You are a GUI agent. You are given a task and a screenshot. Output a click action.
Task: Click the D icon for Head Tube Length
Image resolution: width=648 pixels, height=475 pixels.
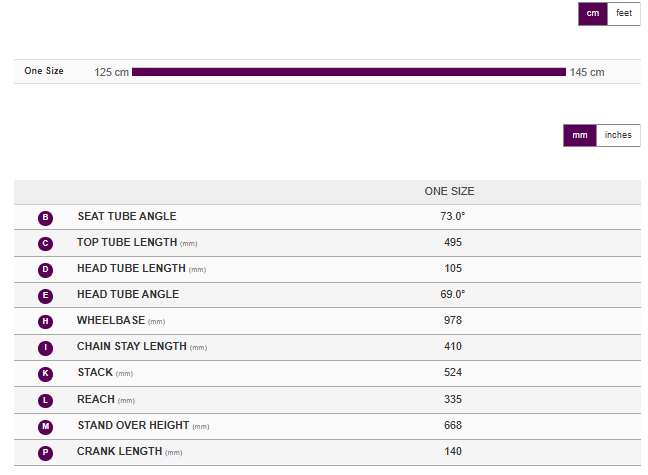45,270
